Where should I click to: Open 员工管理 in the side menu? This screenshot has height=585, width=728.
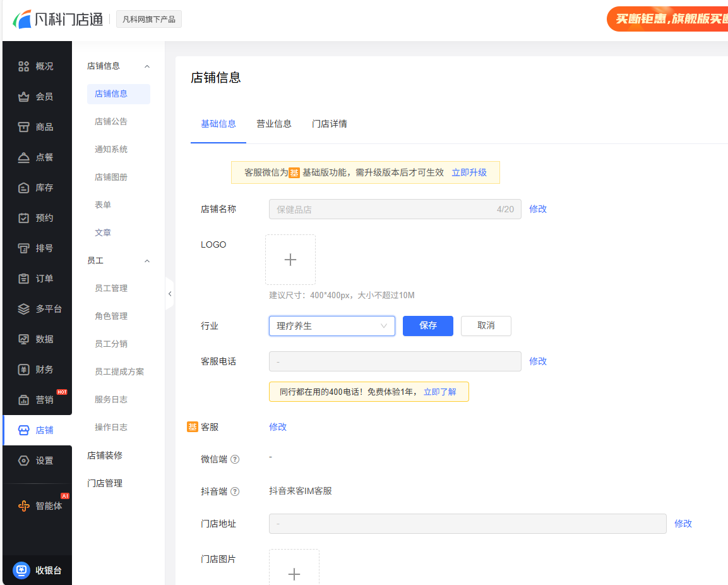click(x=111, y=289)
